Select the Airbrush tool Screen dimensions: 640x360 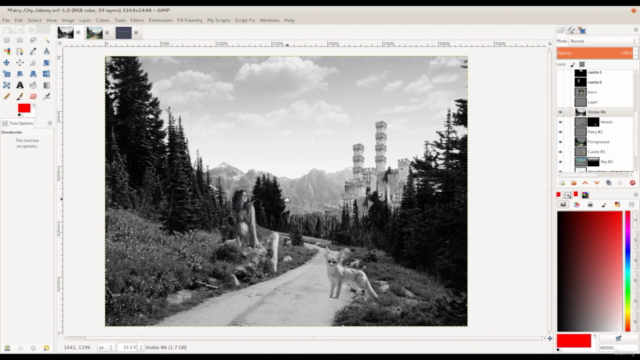47,96
